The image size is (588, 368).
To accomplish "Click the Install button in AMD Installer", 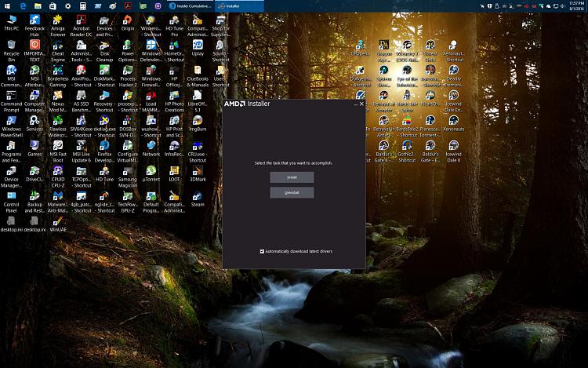I will pyautogui.click(x=292, y=177).
